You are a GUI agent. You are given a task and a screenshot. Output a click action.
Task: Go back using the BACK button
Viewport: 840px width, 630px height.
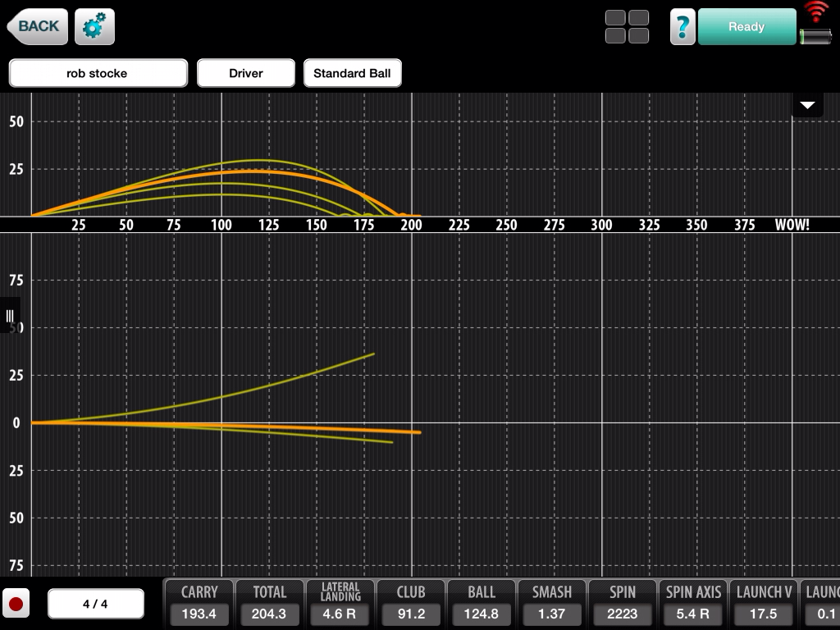tap(37, 26)
